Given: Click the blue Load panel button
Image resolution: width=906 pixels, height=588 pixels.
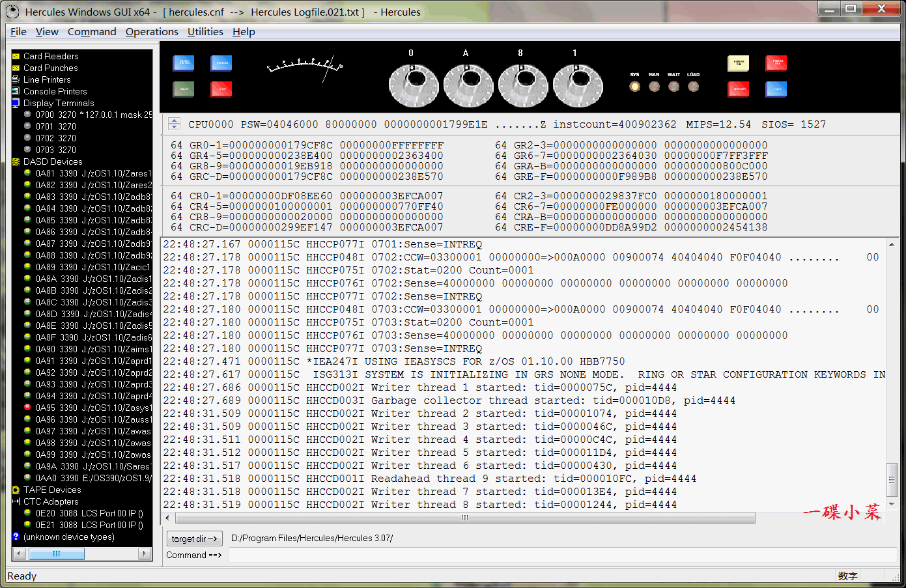Looking at the screenshot, I should coord(776,89).
